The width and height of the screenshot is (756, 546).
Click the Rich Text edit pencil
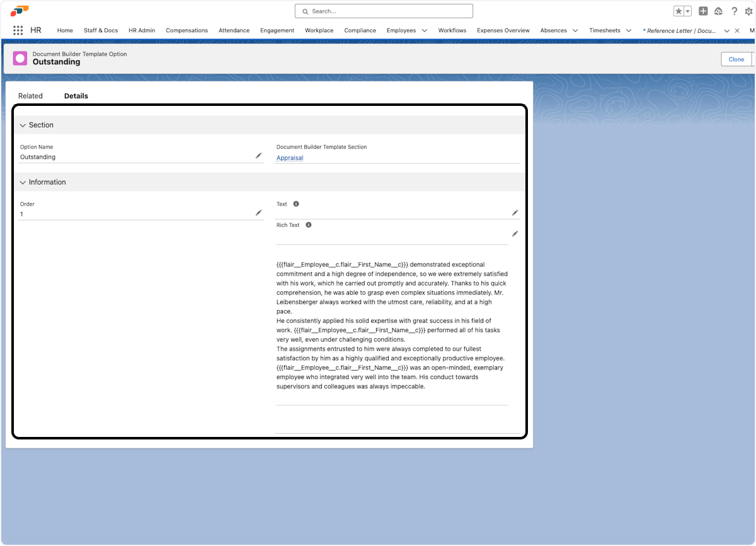(515, 234)
